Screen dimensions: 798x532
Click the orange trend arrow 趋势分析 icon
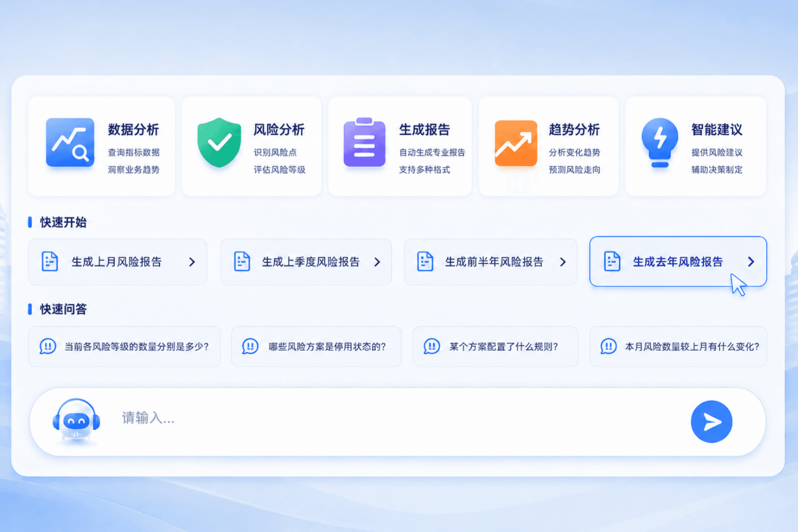515,143
